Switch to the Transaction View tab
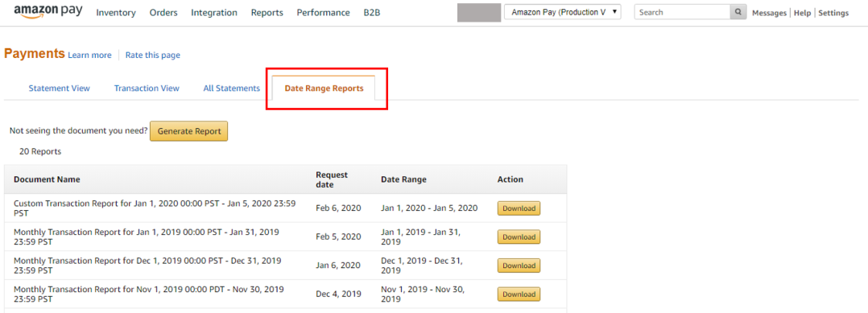The image size is (868, 313). [147, 89]
